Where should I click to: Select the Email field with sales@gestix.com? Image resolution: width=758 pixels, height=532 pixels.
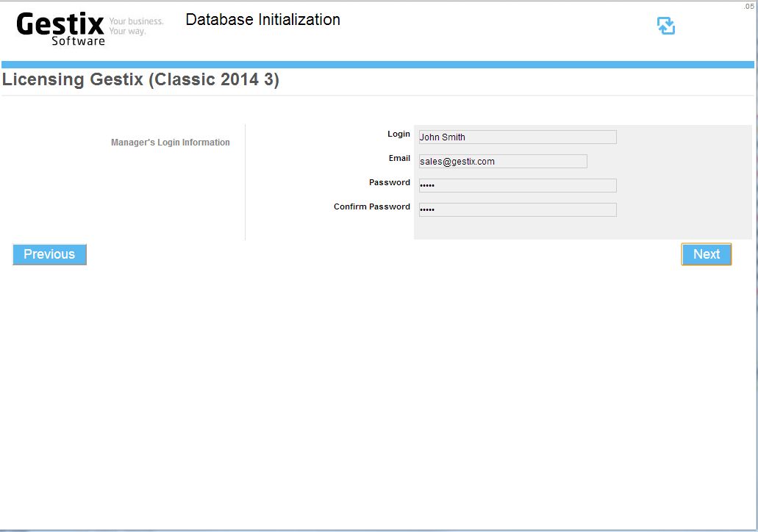pos(503,161)
